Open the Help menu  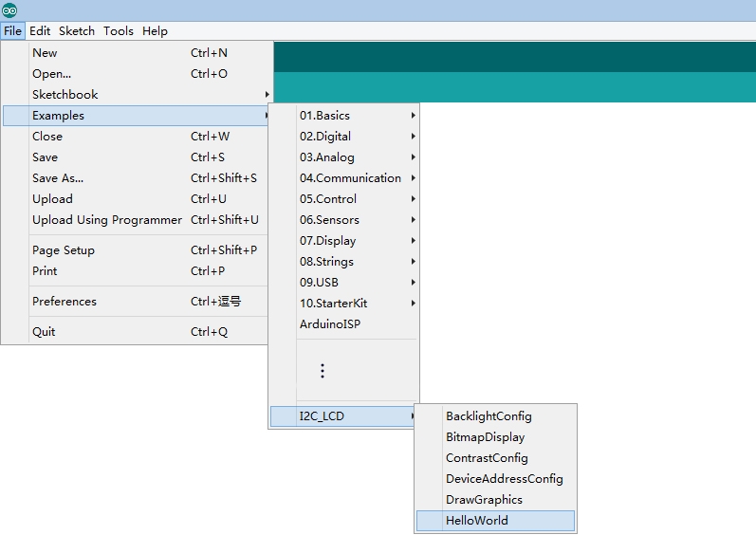(155, 31)
